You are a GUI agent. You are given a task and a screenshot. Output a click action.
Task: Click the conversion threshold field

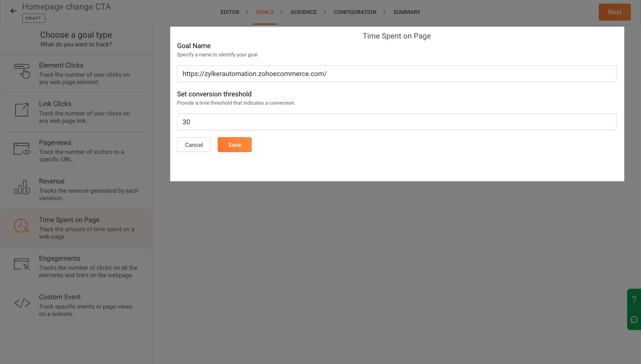pos(397,122)
